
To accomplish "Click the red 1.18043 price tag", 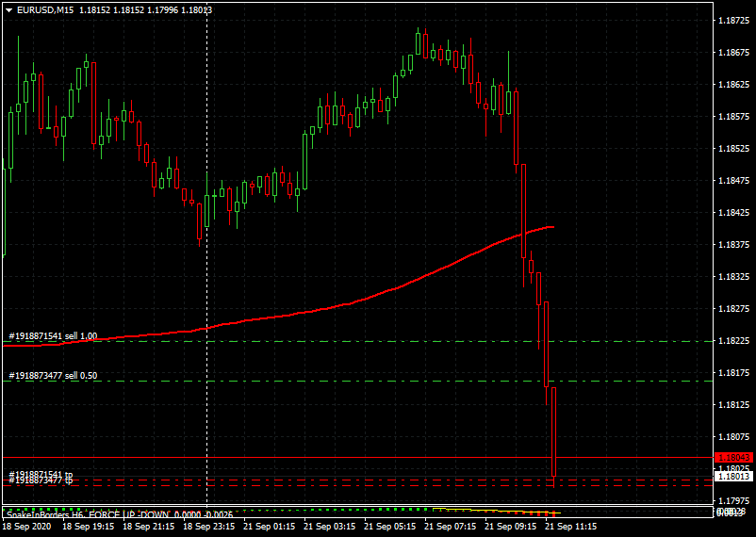I will tap(732, 458).
